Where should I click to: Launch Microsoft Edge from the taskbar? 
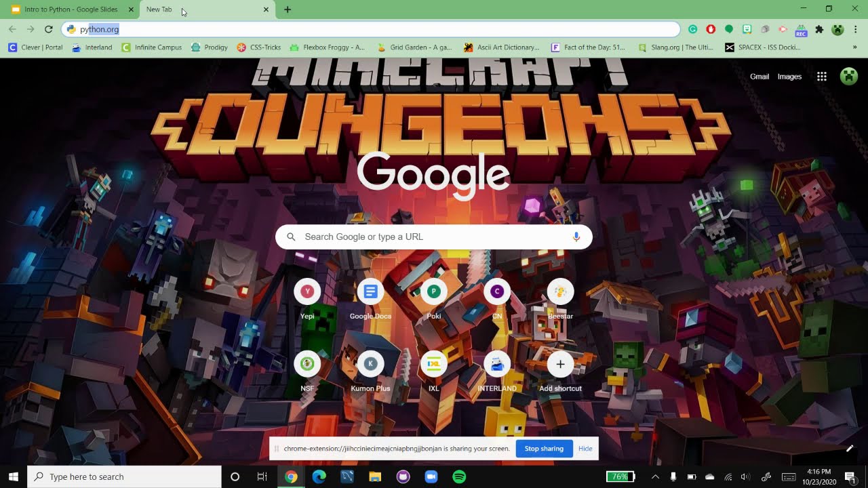click(319, 476)
